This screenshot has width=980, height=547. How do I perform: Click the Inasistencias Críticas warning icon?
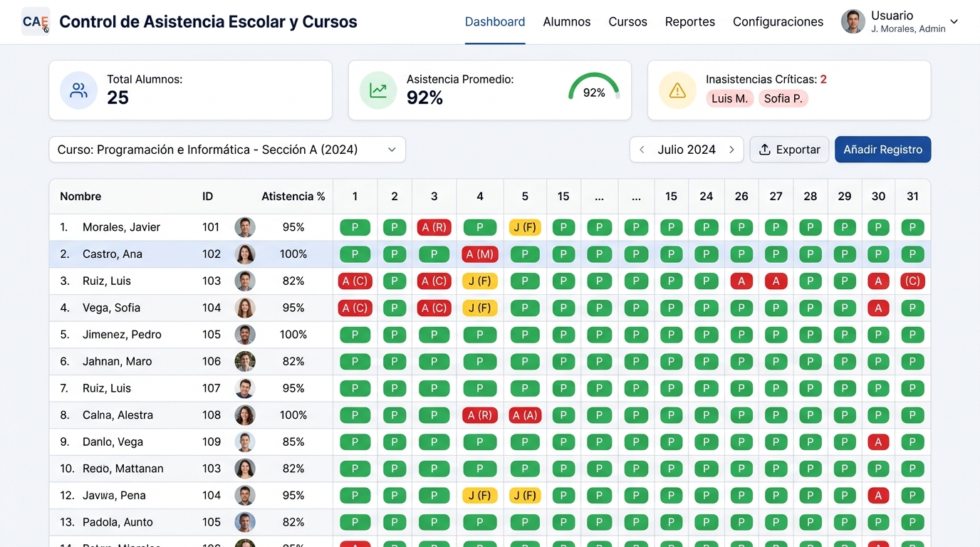click(x=677, y=90)
